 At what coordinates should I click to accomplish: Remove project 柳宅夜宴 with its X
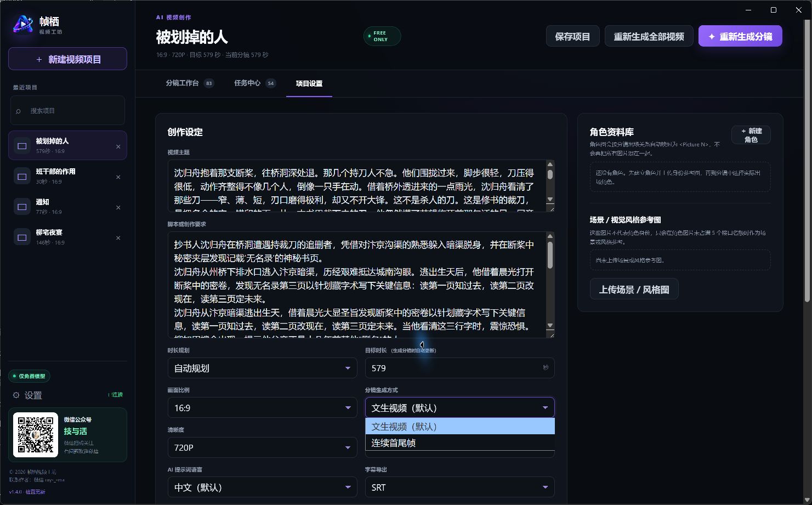coord(118,238)
